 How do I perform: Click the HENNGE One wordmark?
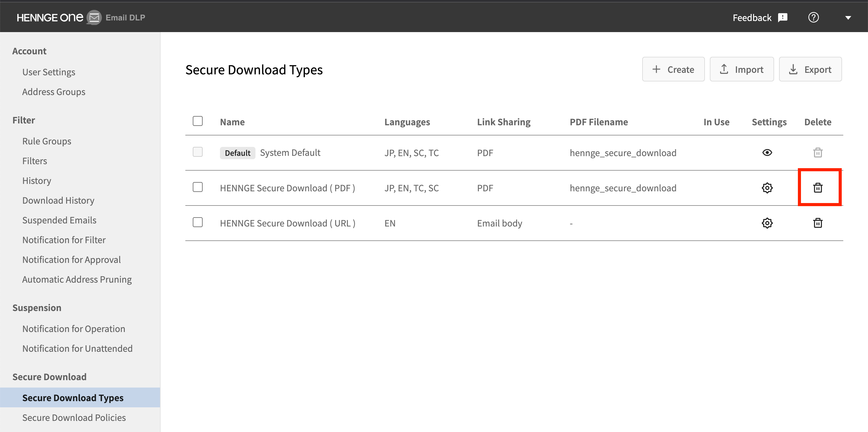50,18
